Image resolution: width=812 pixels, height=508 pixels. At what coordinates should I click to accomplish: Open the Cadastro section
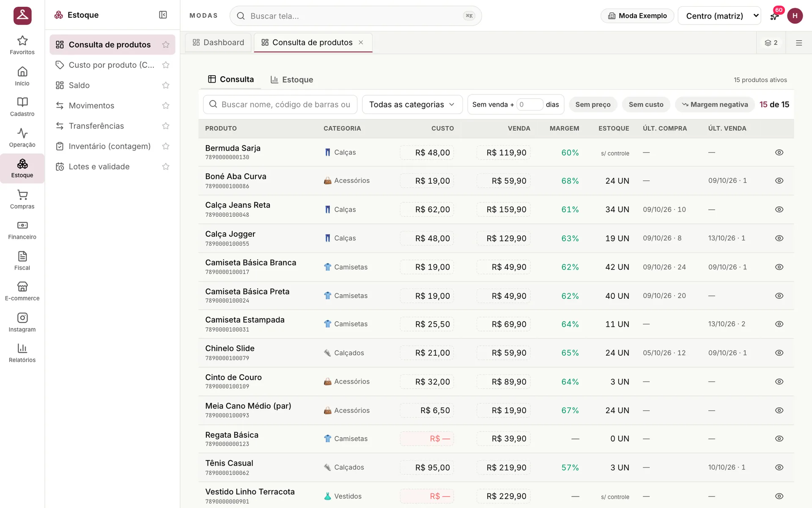[x=22, y=107]
